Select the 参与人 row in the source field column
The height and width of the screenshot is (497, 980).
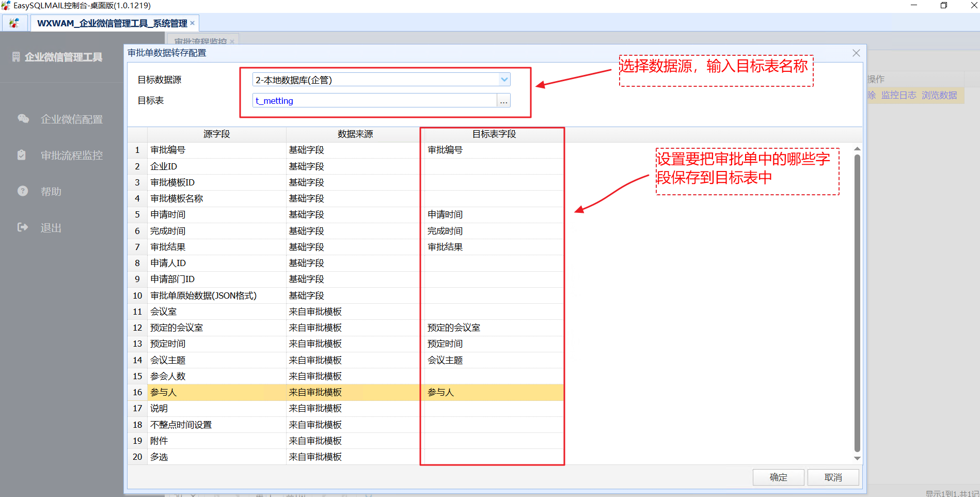[216, 392]
